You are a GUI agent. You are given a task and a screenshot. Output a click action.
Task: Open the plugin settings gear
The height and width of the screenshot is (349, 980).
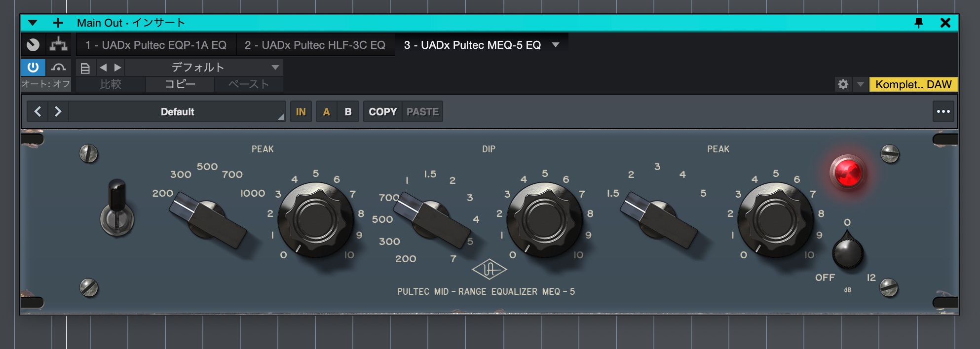pos(843,84)
